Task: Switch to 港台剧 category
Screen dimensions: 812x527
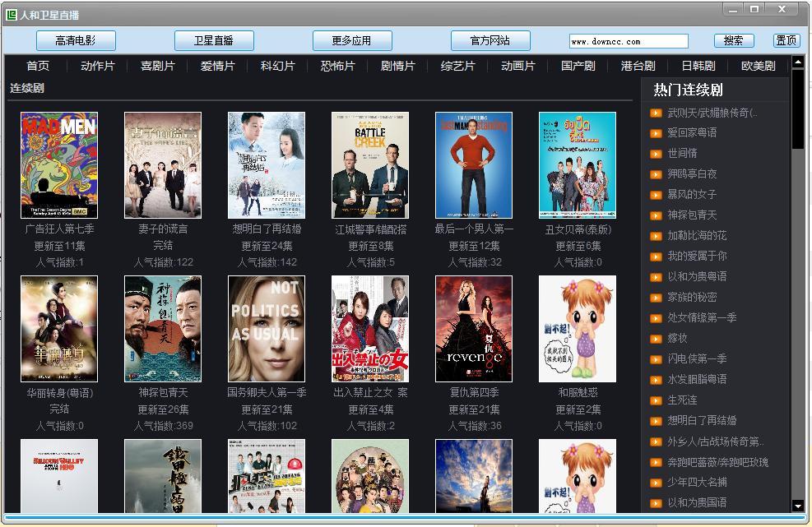Action: coord(638,66)
